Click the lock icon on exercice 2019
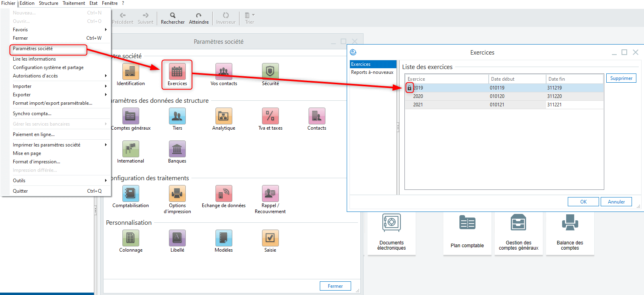 pos(409,88)
